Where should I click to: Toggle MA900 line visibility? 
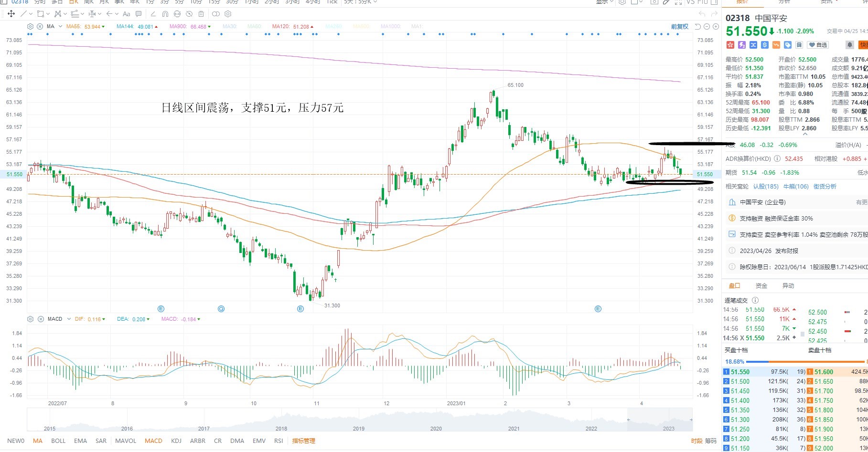(x=190, y=27)
